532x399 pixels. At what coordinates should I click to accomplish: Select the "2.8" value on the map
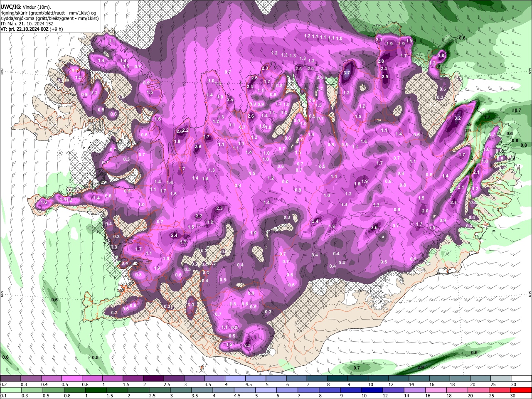click(381, 62)
